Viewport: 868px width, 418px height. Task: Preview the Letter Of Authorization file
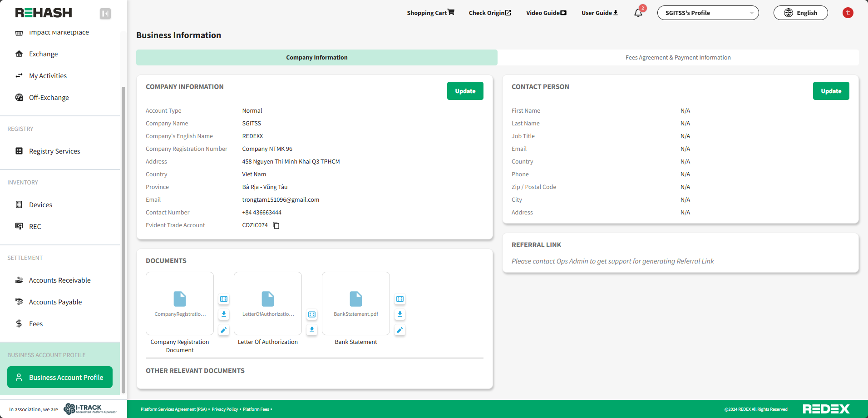[x=312, y=314]
